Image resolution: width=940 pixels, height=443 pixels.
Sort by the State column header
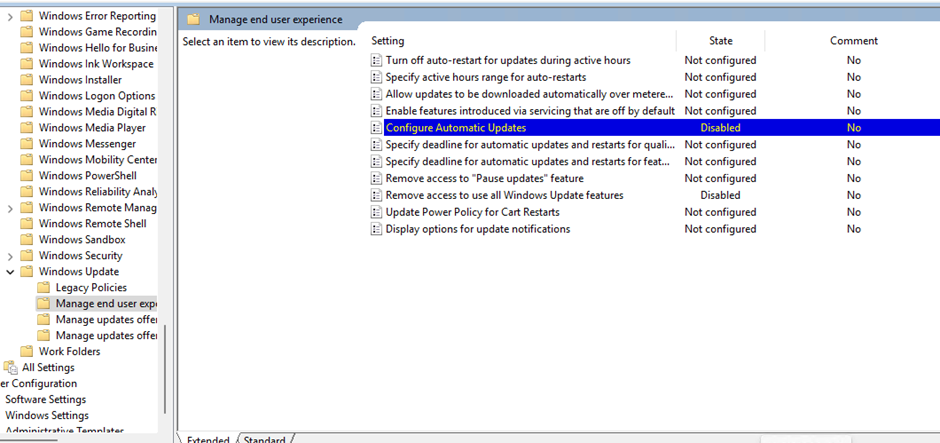click(x=720, y=41)
